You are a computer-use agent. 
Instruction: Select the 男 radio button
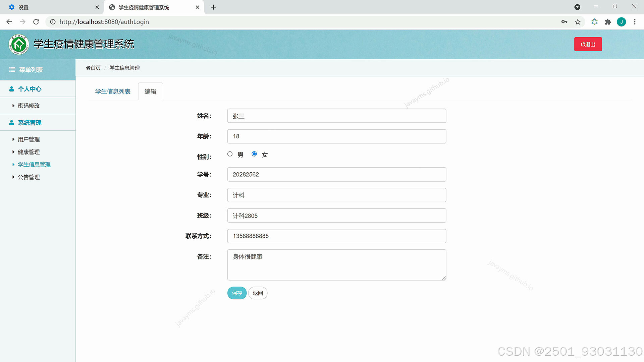coord(230,154)
